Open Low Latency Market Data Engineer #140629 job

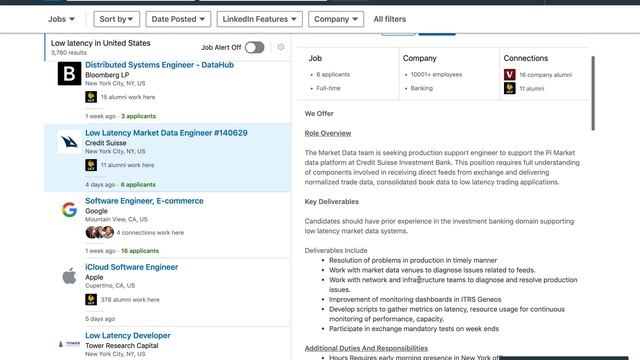point(166,133)
